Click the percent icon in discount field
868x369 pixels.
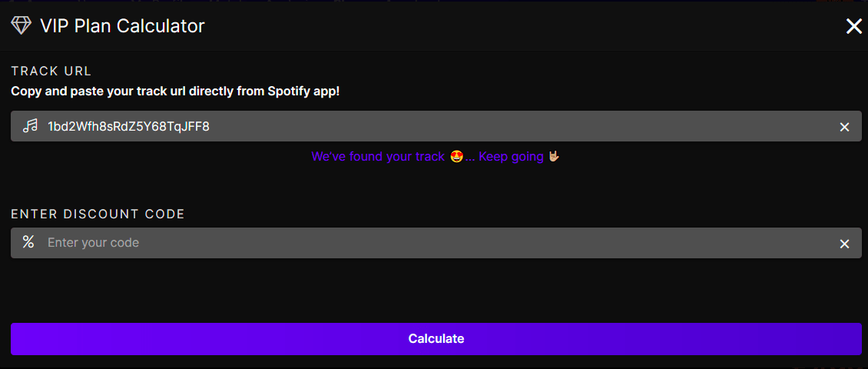pos(28,242)
